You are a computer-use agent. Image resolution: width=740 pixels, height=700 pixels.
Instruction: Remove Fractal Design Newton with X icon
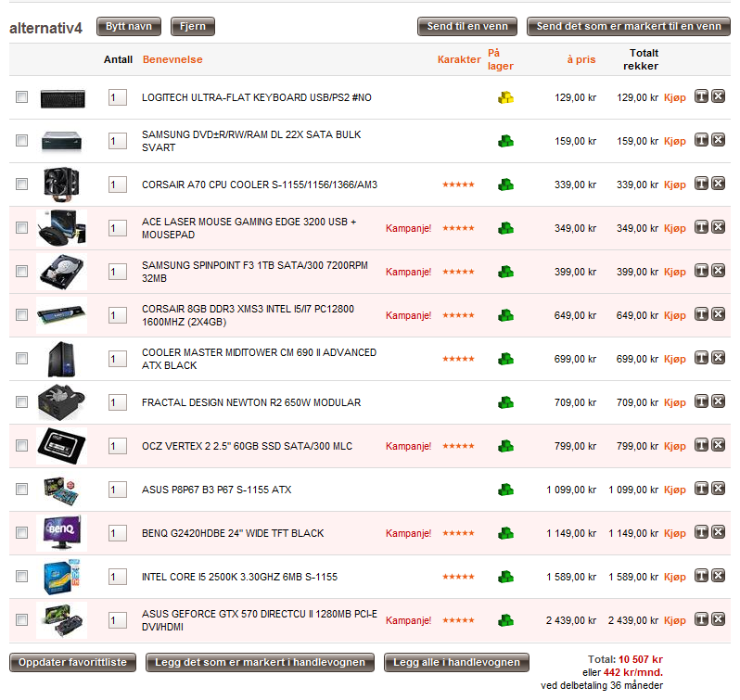click(719, 401)
